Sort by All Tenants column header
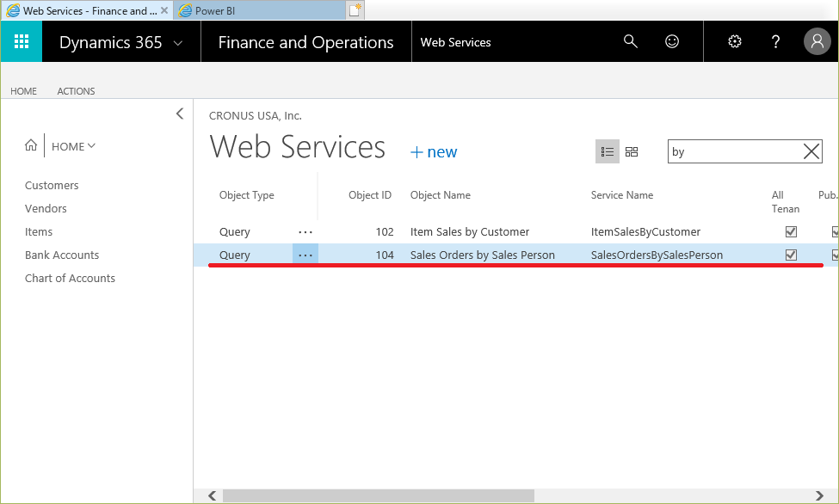Screen dimensions: 839x504 click(786, 202)
